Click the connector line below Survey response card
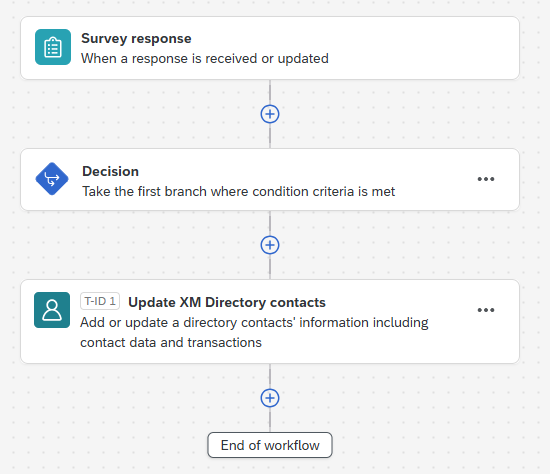The height and width of the screenshot is (474, 550). [x=270, y=92]
